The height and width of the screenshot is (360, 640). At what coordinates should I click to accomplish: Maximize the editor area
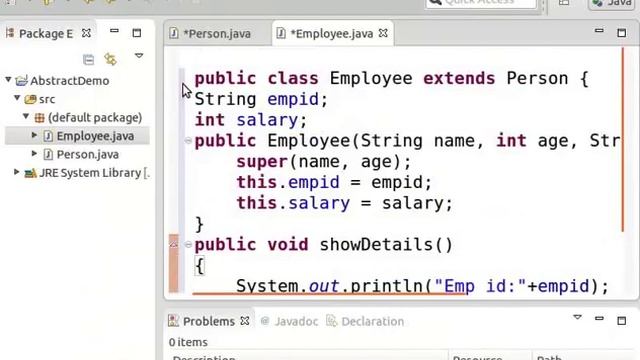coord(621,33)
